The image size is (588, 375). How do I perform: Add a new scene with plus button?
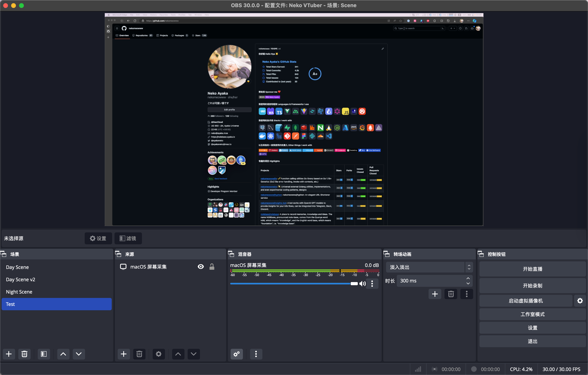(x=9, y=354)
